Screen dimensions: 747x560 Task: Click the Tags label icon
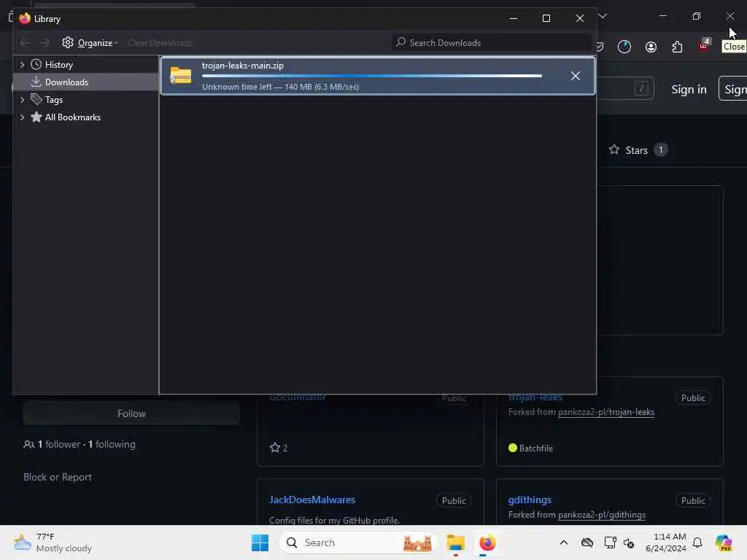click(x=36, y=99)
